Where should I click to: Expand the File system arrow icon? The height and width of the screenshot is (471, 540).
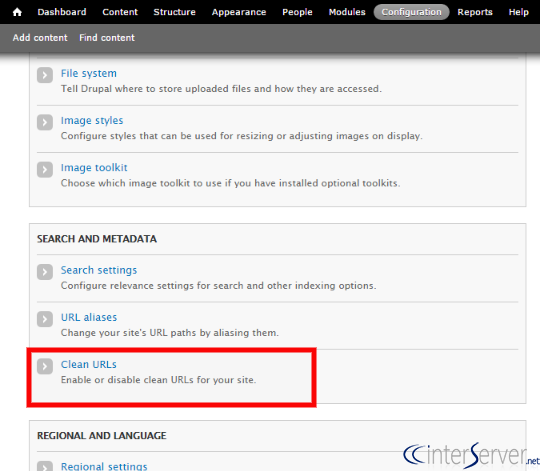[45, 75]
